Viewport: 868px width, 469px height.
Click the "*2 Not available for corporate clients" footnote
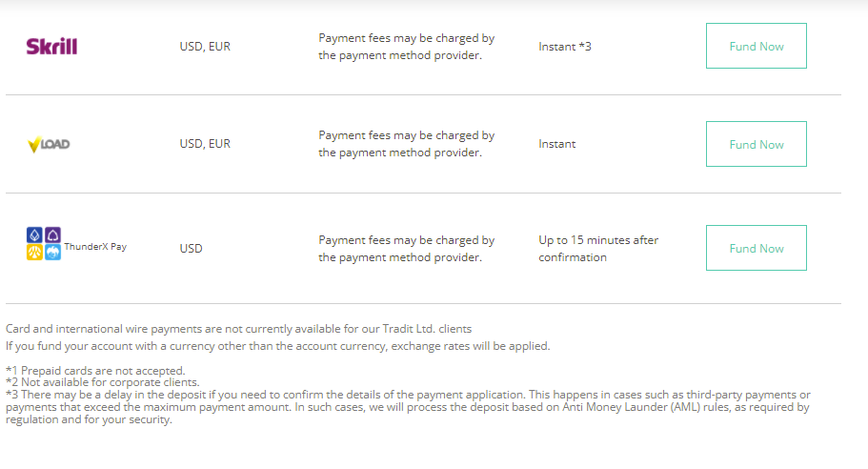[102, 381]
